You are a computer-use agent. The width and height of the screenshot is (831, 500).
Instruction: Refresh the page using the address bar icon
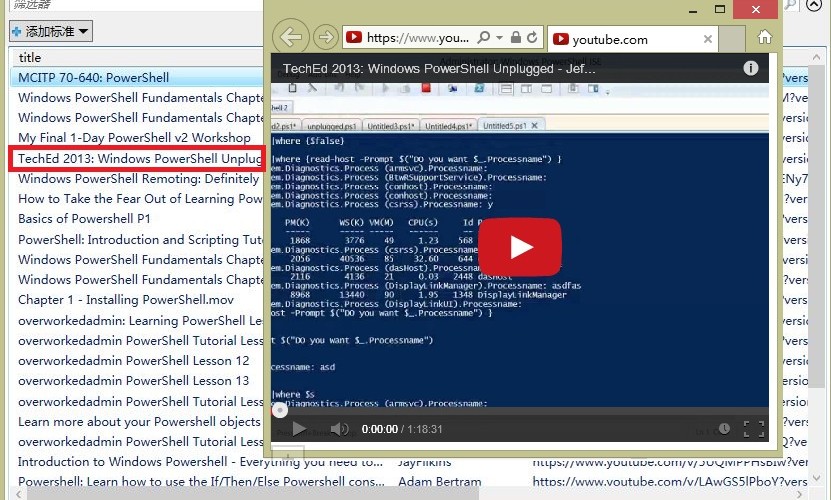(533, 38)
